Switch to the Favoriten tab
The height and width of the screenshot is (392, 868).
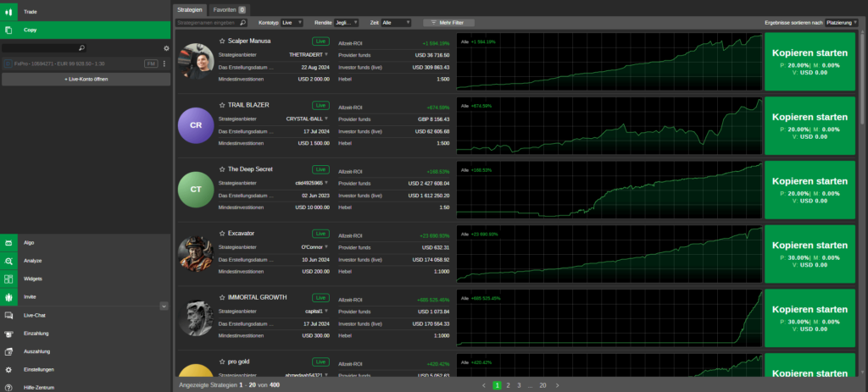229,10
